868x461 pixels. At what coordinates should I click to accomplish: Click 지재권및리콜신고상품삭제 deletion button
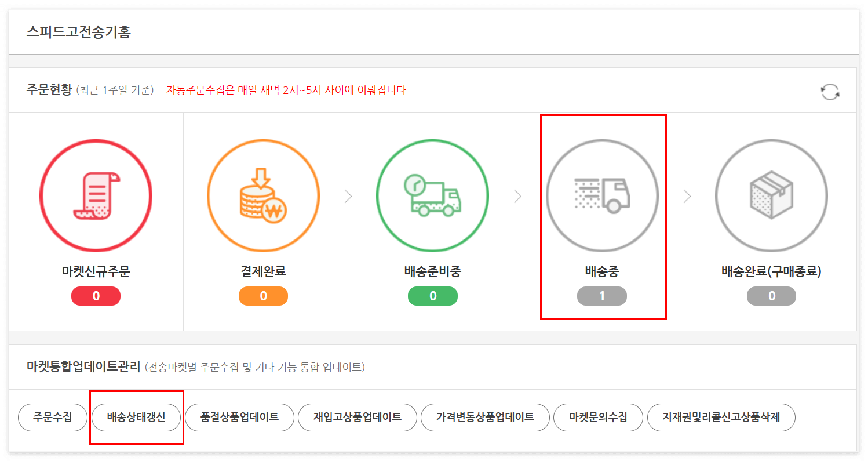[x=721, y=417]
